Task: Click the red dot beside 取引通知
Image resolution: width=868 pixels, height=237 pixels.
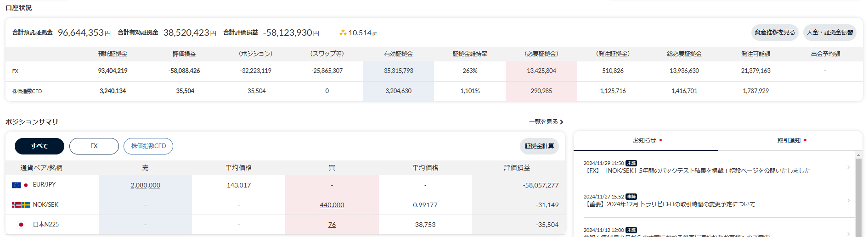Action: [x=805, y=140]
